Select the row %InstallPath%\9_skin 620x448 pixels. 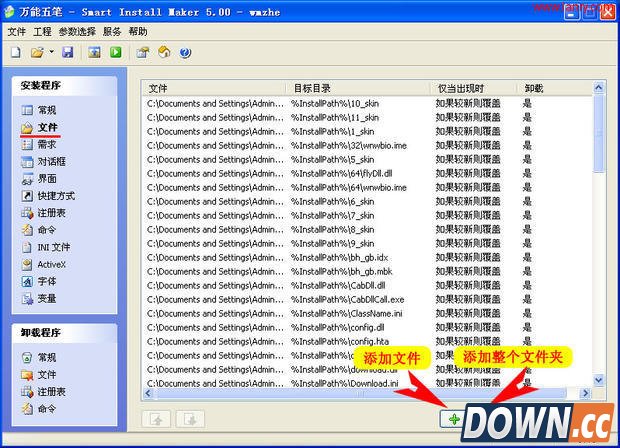coord(368,244)
